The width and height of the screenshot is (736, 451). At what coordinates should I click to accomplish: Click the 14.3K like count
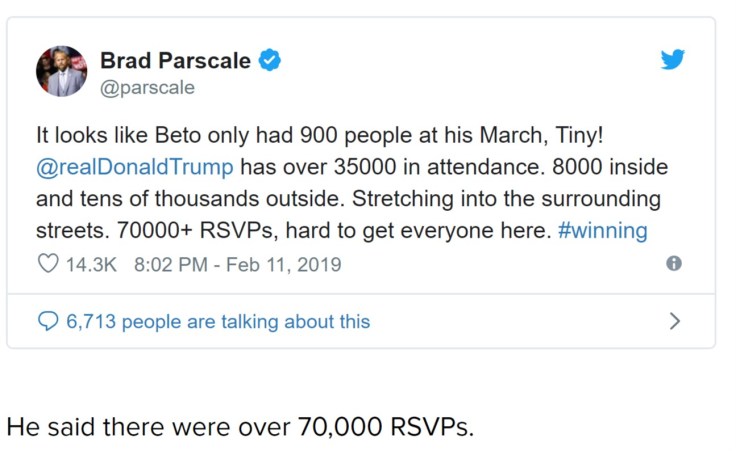pos(91,265)
